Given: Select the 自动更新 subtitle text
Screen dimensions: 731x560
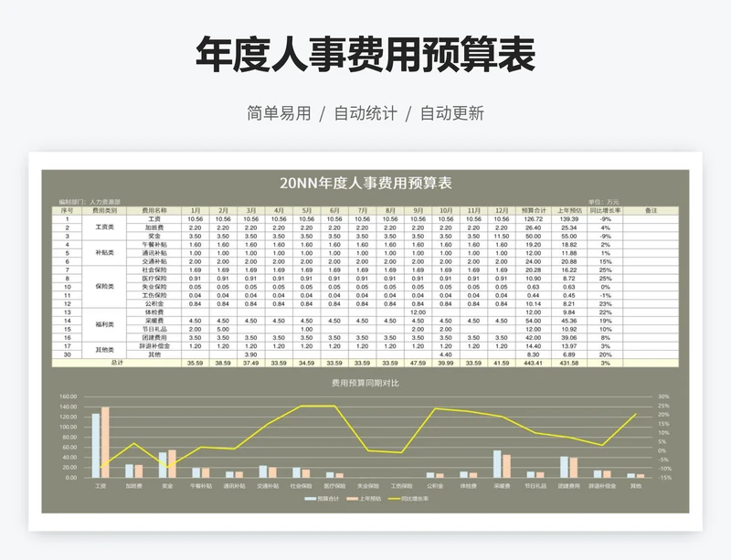Looking at the screenshot, I should [452, 113].
